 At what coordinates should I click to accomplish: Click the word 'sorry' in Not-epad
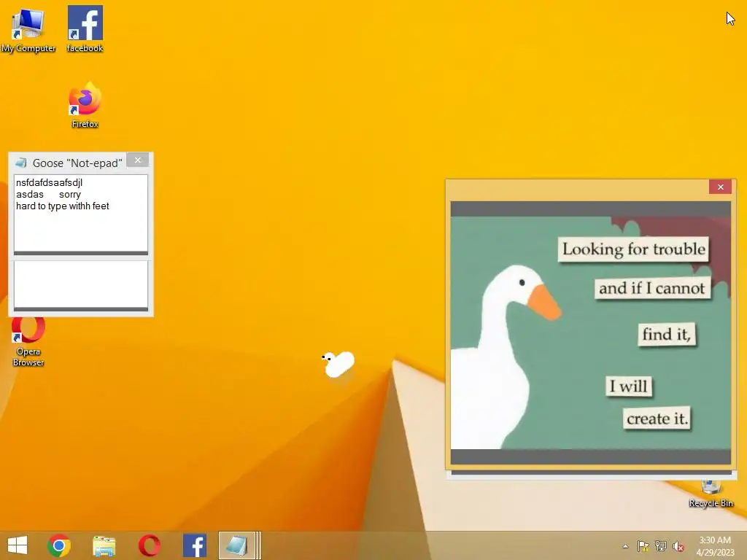click(x=69, y=195)
